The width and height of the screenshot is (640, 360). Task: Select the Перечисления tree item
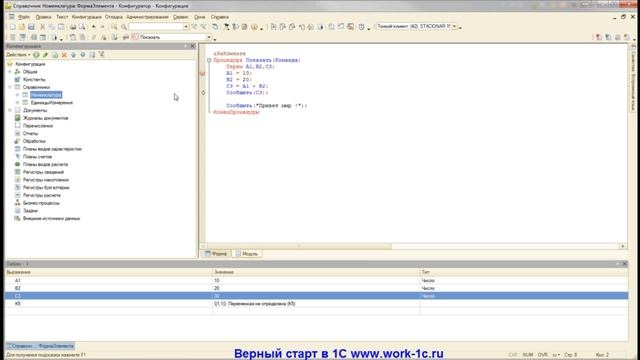[38, 126]
